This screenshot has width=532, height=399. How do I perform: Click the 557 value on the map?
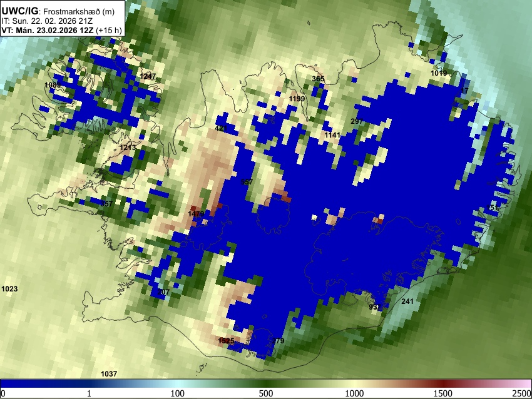click(x=247, y=182)
